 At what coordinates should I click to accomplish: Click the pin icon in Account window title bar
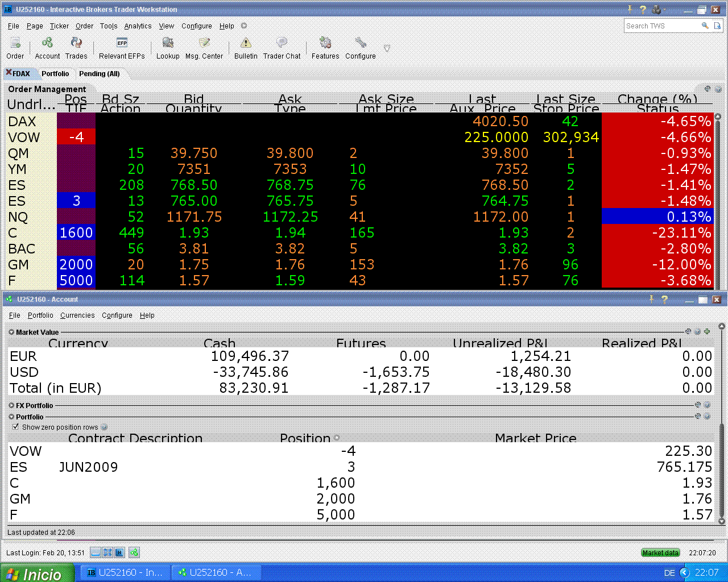652,299
